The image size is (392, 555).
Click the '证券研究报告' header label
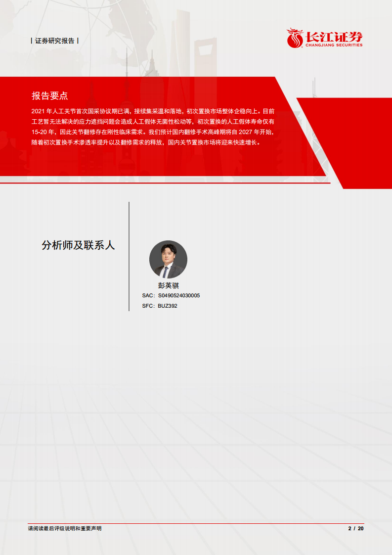[x=54, y=41]
